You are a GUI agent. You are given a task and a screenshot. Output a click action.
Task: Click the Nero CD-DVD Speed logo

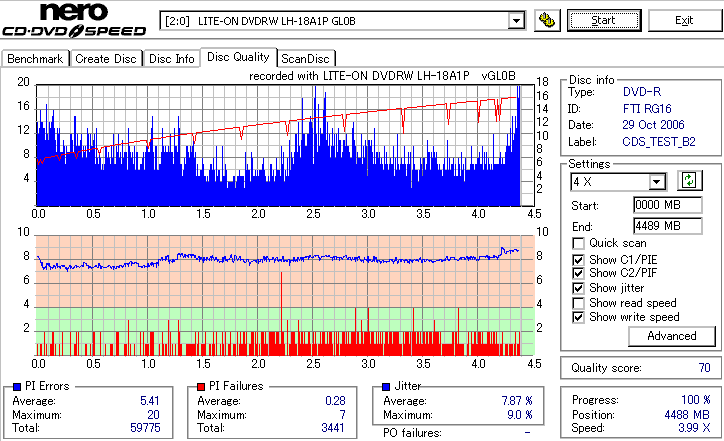[x=74, y=20]
